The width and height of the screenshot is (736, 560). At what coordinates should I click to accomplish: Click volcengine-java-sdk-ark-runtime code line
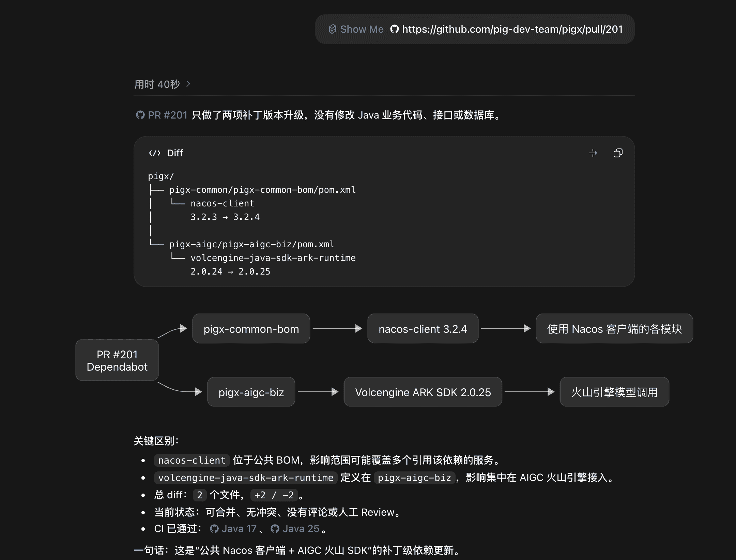pos(273,258)
